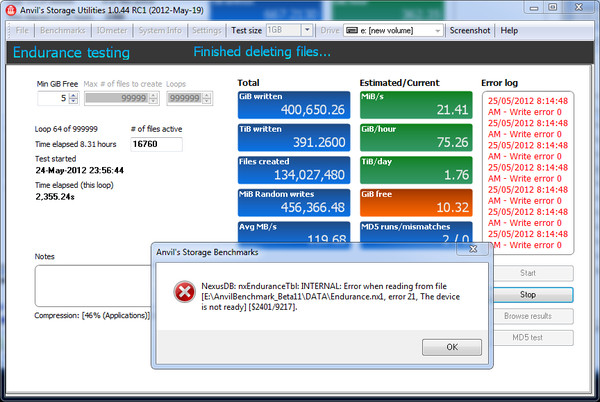
Task: Close the Anvil's Storage Utilities main window
Action: point(579,8)
